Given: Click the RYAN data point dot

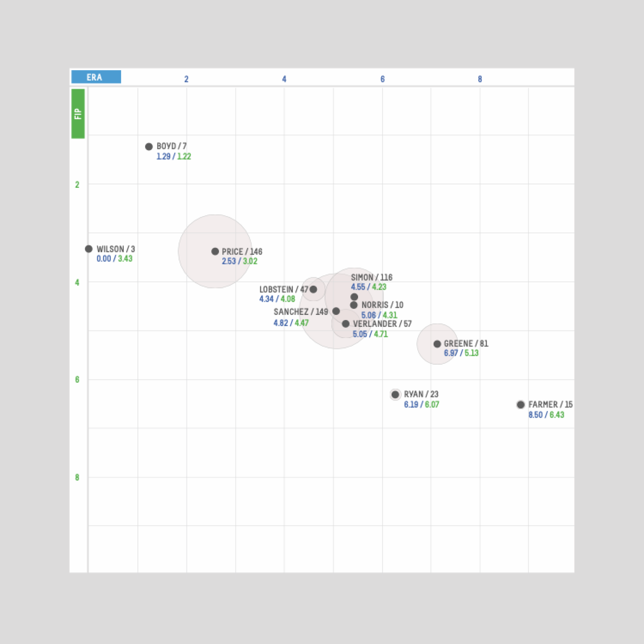Looking at the screenshot, I should point(395,395).
